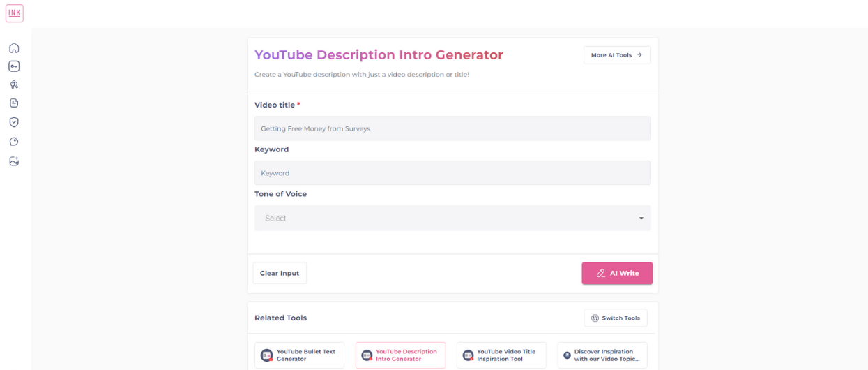Click the arrow icon on More AI Tools
This screenshot has width=868, height=370.
pos(639,55)
